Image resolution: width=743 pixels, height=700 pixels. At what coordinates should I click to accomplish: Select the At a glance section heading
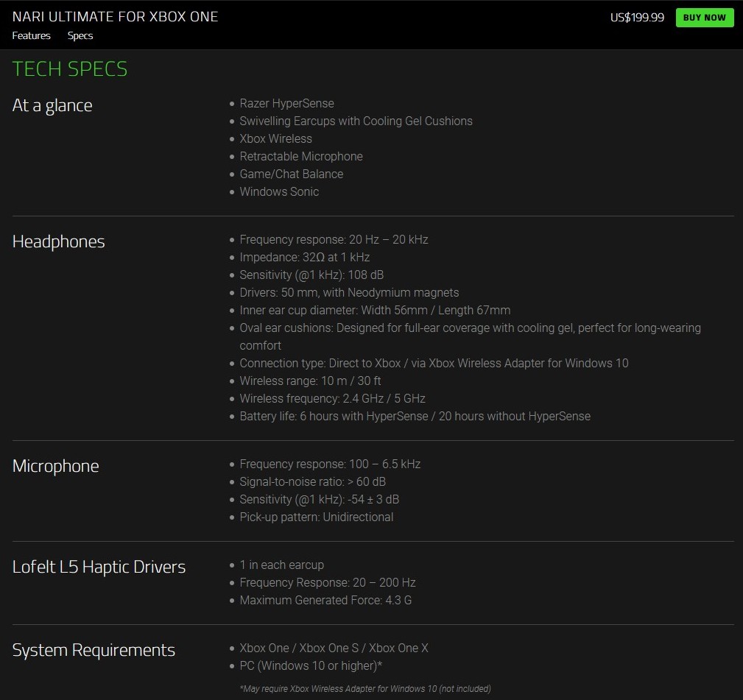52,105
